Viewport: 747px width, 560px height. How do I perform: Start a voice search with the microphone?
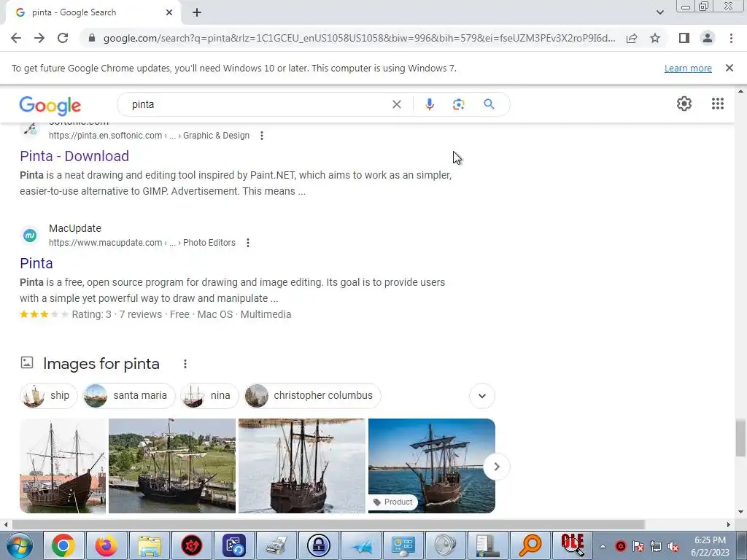[429, 104]
